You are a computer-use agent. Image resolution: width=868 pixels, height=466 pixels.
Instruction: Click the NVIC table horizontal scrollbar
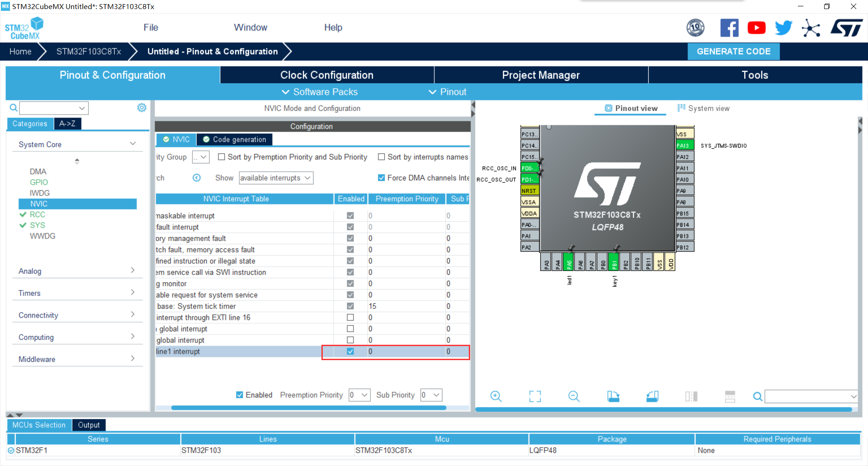click(309, 408)
